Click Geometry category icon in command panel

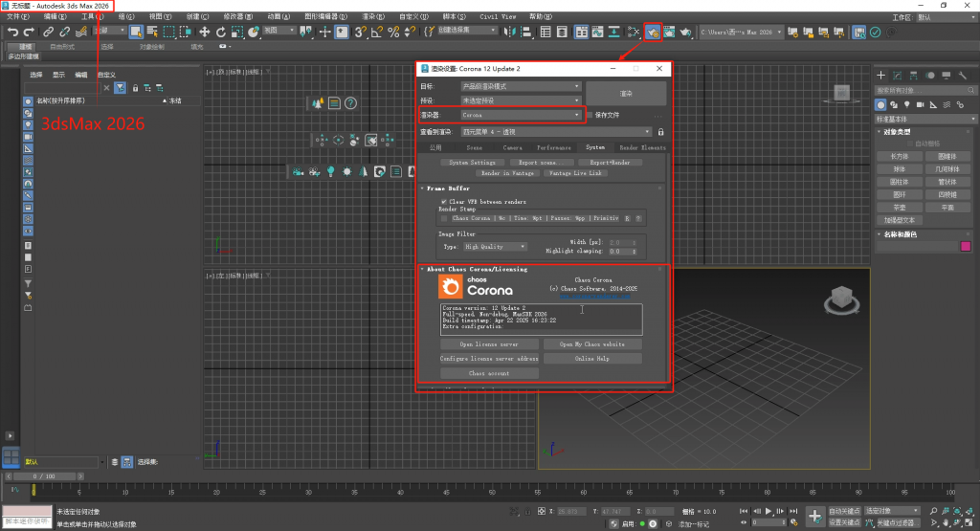(880, 105)
